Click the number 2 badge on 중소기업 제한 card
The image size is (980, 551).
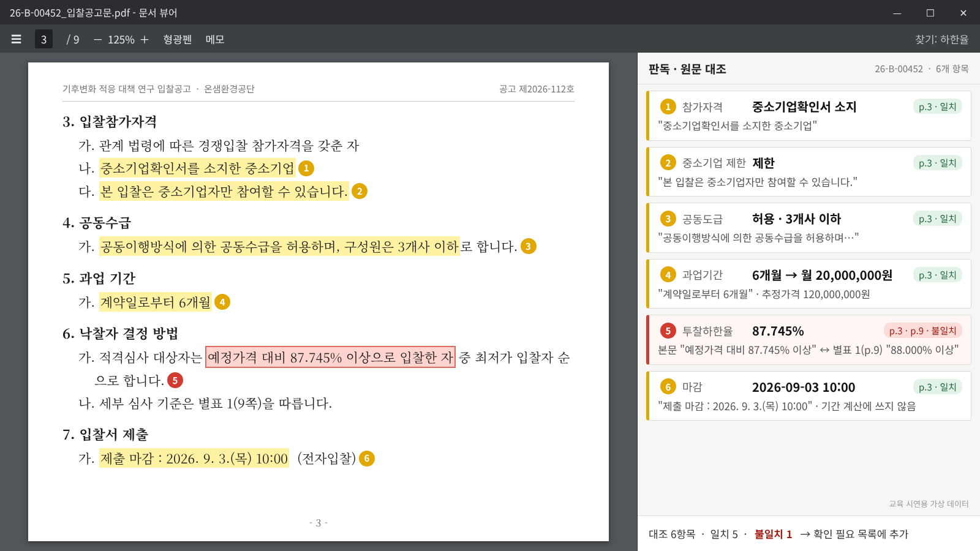pos(668,163)
